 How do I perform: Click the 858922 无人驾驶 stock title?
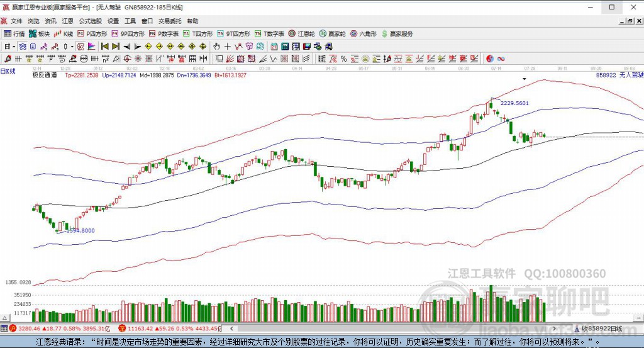(619, 75)
